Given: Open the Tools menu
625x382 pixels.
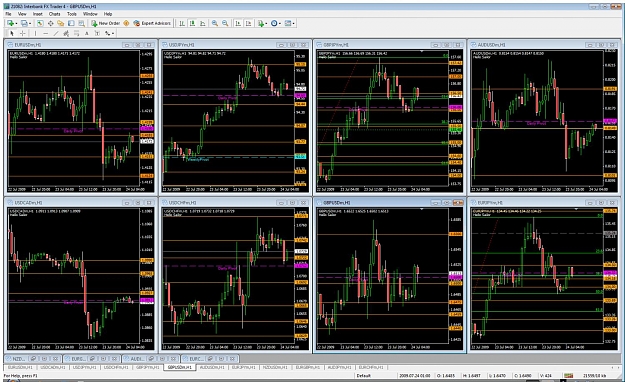Looking at the screenshot, I should [x=72, y=14].
